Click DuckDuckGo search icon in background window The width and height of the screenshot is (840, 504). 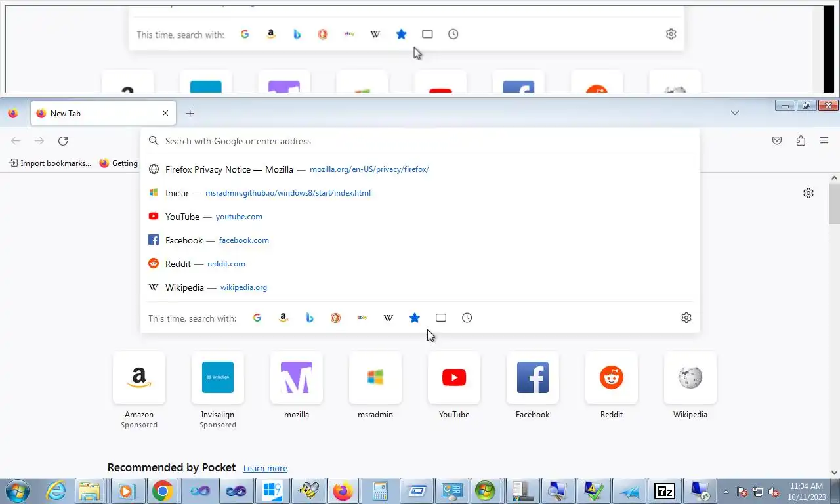tap(323, 34)
